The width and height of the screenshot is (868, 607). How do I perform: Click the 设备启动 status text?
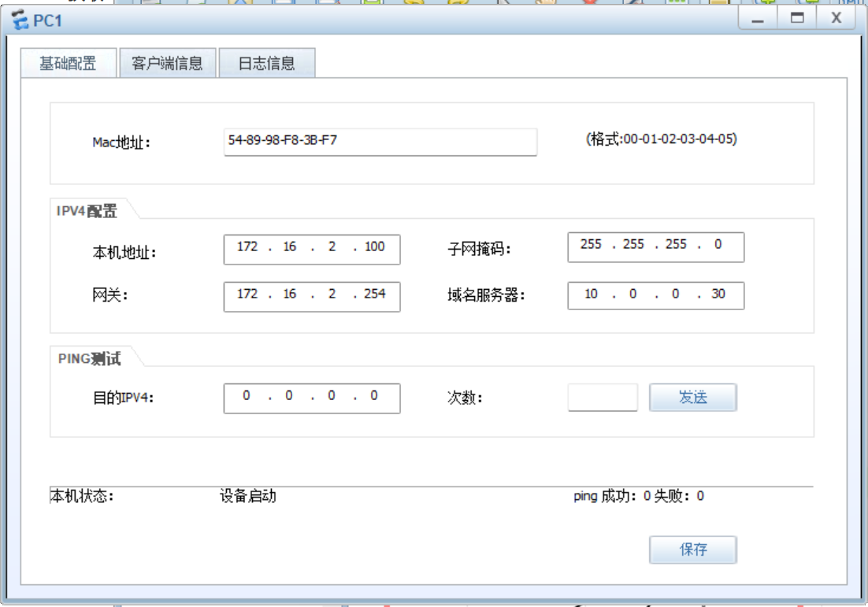coord(247,496)
